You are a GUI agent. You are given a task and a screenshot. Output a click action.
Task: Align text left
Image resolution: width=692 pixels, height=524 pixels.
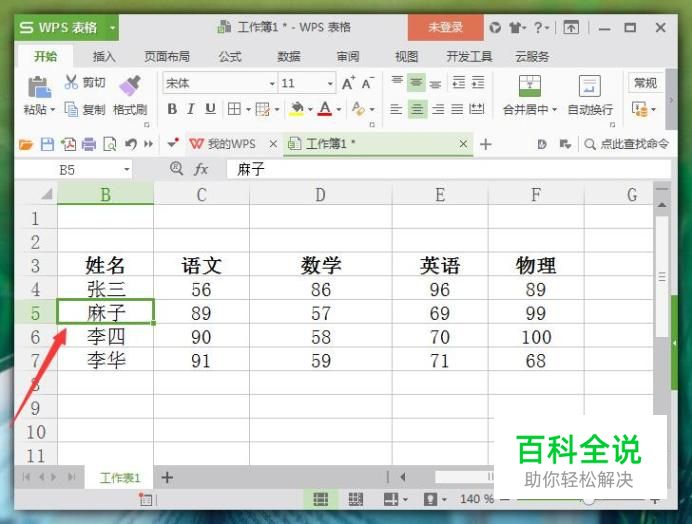pyautogui.click(x=396, y=109)
